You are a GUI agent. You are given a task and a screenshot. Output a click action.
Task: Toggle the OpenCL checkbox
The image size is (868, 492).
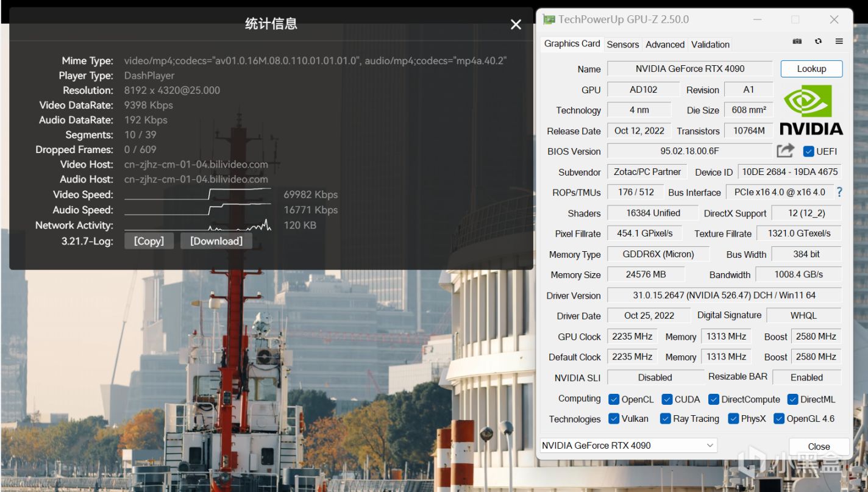point(614,399)
